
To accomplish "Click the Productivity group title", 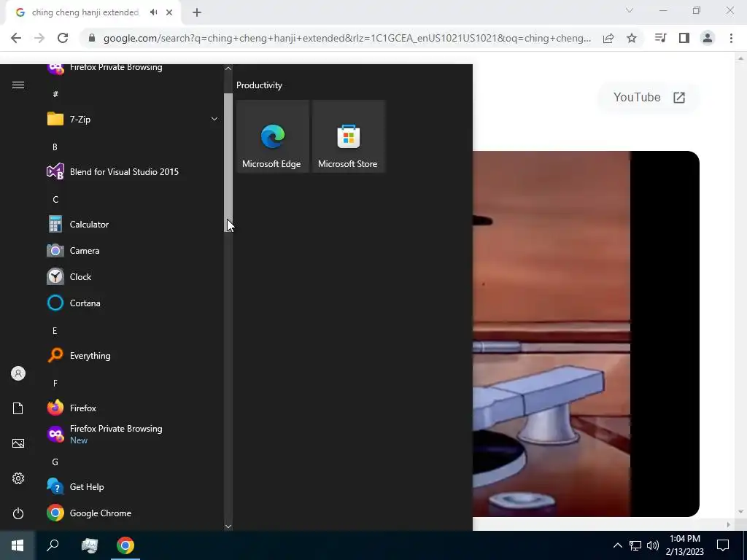I will click(x=259, y=85).
